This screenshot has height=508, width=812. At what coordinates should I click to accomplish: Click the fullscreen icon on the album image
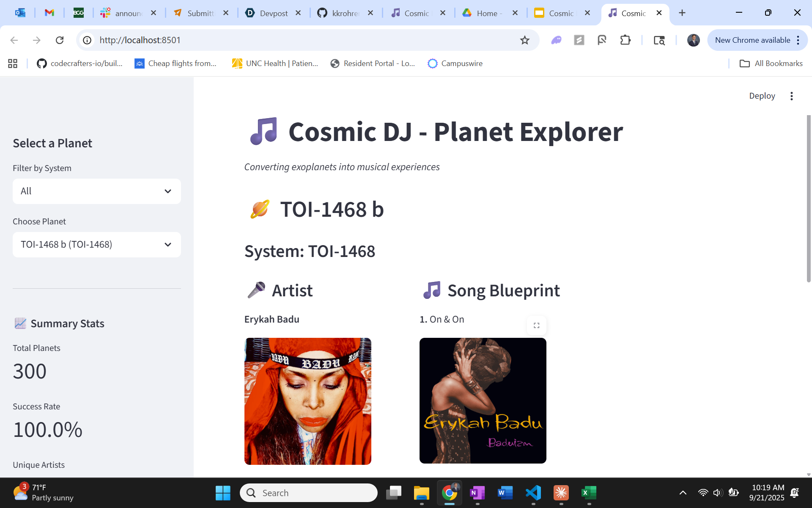click(536, 326)
